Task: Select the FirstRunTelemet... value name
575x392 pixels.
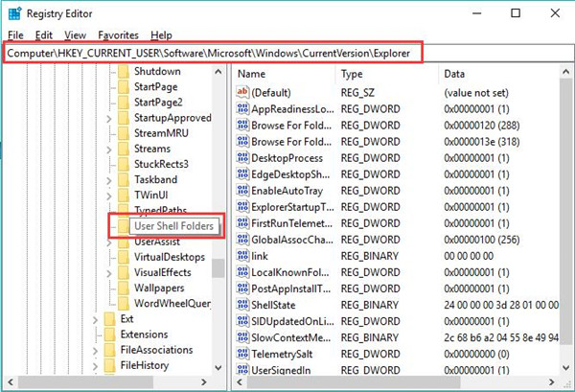Action: coord(292,223)
